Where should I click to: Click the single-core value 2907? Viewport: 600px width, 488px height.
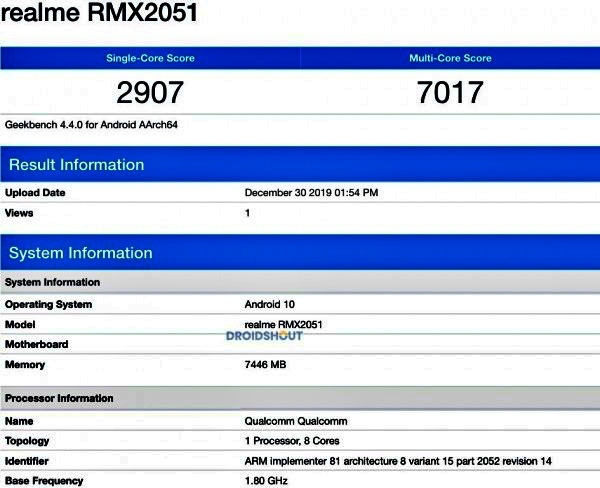tap(150, 92)
